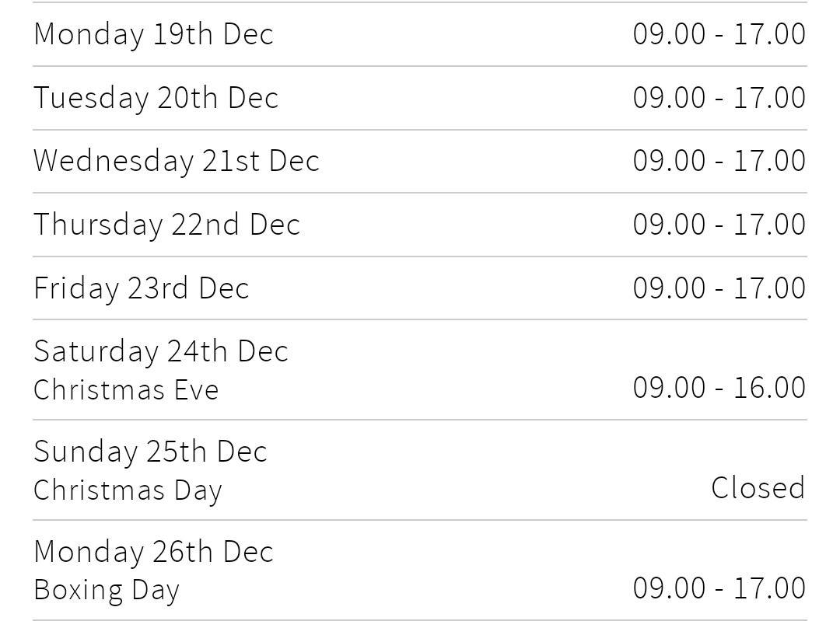Screen dimensions: 840x621
Task: Click the Monday 19th Dec date label
Action: pos(153,34)
